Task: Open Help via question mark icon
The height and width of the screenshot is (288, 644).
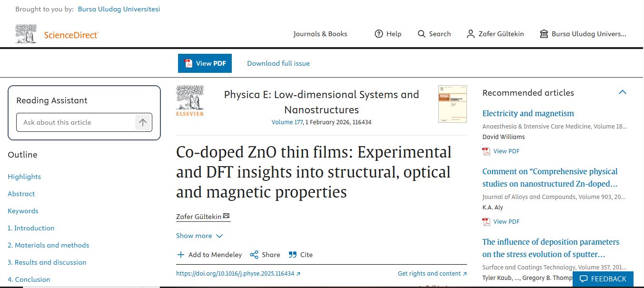Action: [379, 34]
